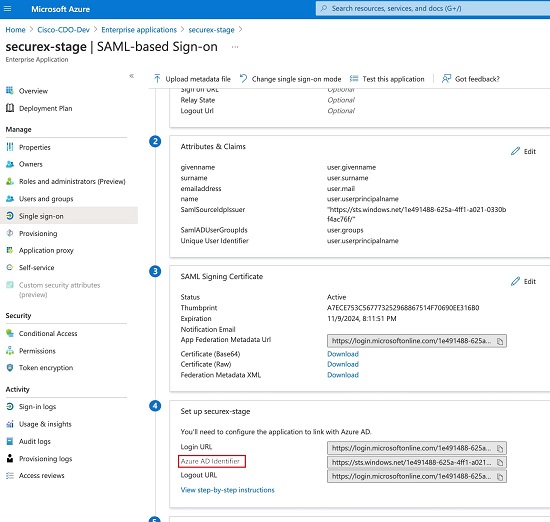Click Test this application
550x522 pixels.
click(387, 79)
